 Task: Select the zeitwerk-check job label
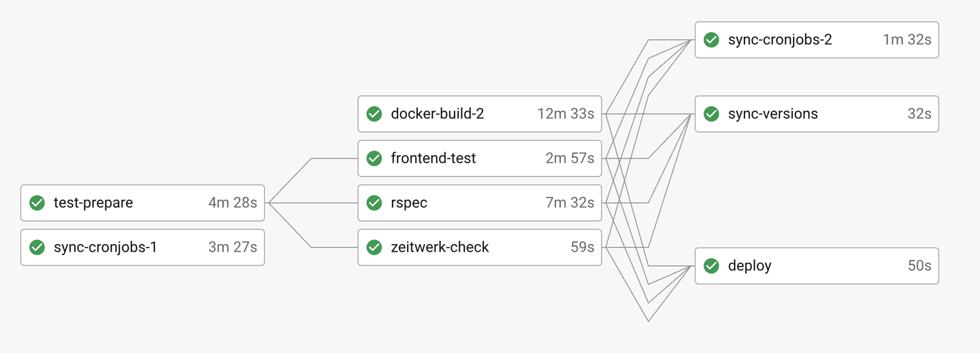pyautogui.click(x=440, y=248)
